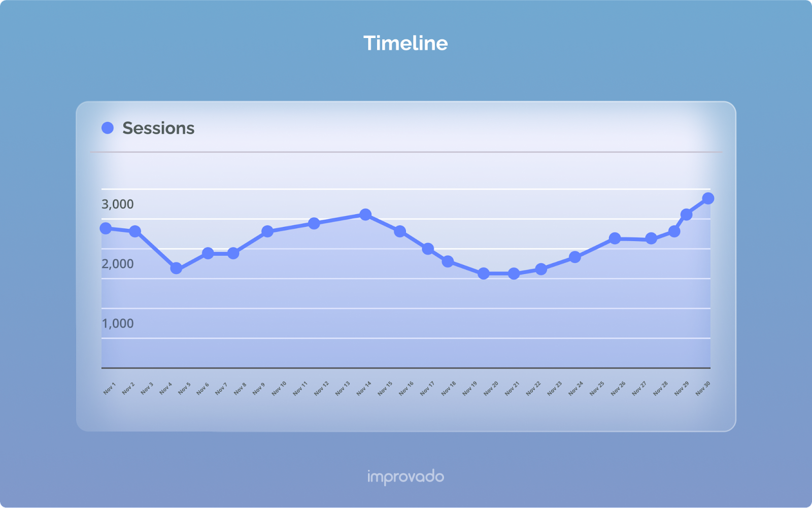The height and width of the screenshot is (508, 812).
Task: Select the Nov 10 date label
Action: click(279, 388)
